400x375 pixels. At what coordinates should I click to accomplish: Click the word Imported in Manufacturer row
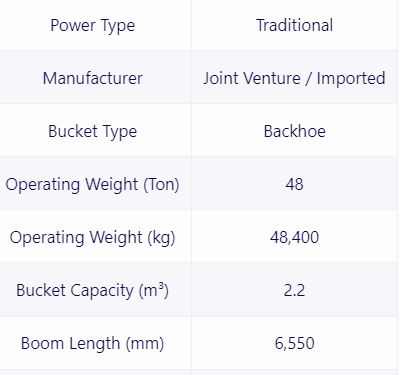pyautogui.click(x=351, y=79)
